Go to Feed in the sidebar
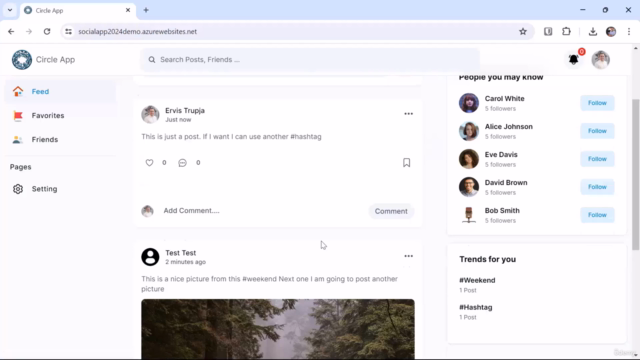Image resolution: width=640 pixels, height=360 pixels. [60, 91]
